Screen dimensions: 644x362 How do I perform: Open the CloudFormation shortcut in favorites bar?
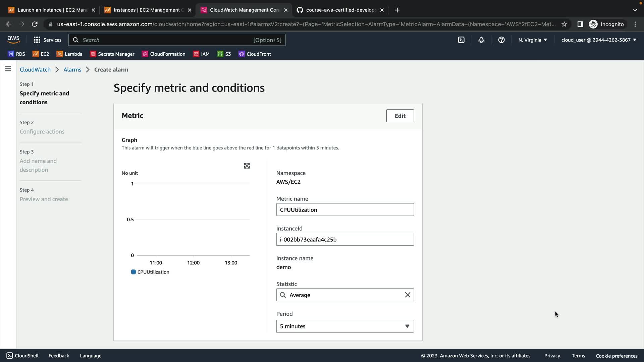click(x=164, y=54)
